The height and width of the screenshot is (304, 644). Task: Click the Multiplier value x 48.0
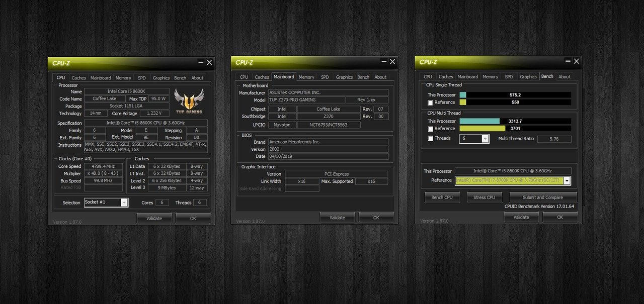click(x=104, y=173)
